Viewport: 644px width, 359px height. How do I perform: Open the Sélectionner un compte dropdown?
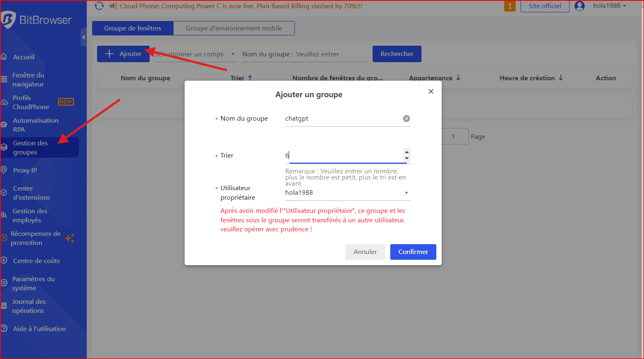pyautogui.click(x=196, y=54)
